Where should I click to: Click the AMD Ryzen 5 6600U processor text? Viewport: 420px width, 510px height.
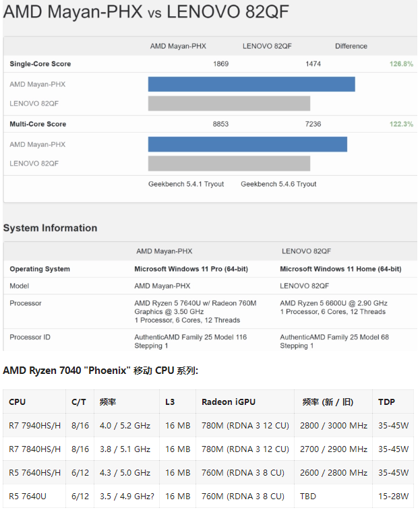[x=332, y=303]
